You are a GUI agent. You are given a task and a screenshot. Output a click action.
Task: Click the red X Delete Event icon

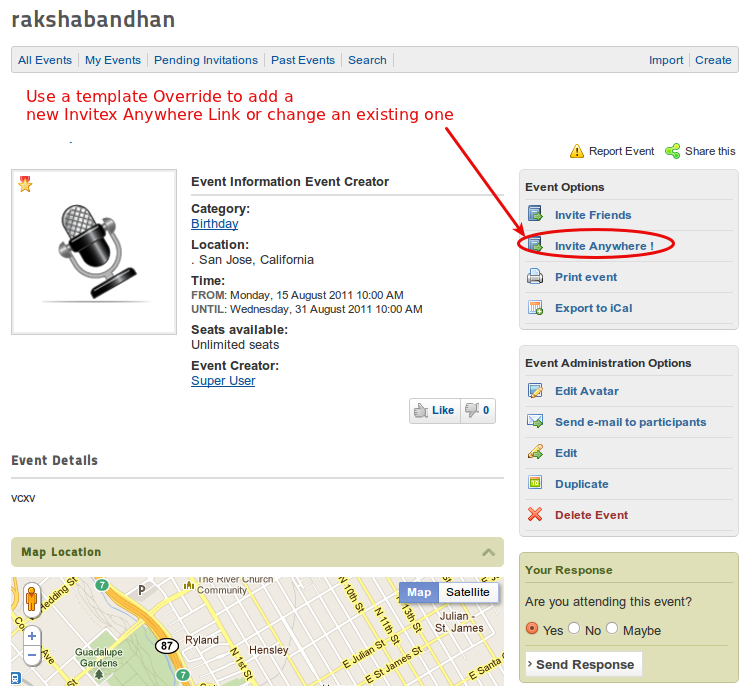(535, 514)
